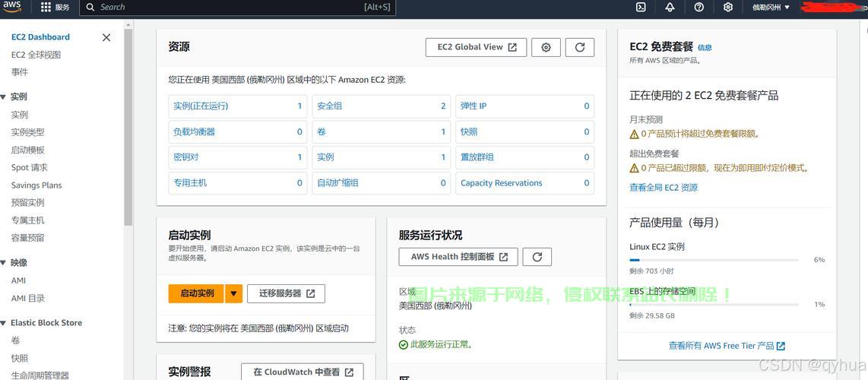Open 查看所有 AWS Free Tier 产品 link

(727, 346)
